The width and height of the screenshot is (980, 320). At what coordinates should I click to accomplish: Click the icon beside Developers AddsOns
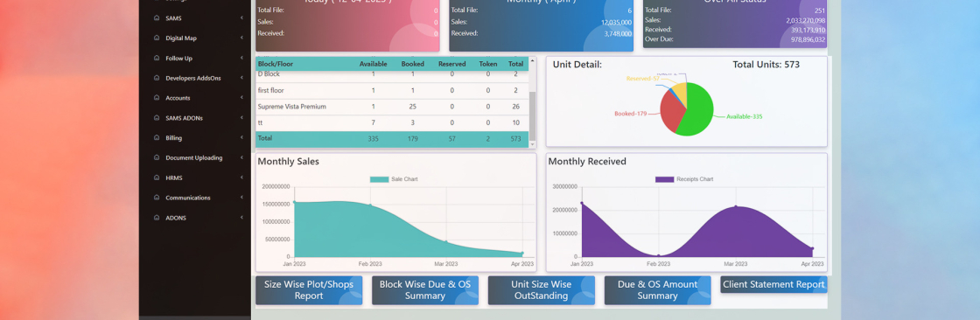(157, 78)
